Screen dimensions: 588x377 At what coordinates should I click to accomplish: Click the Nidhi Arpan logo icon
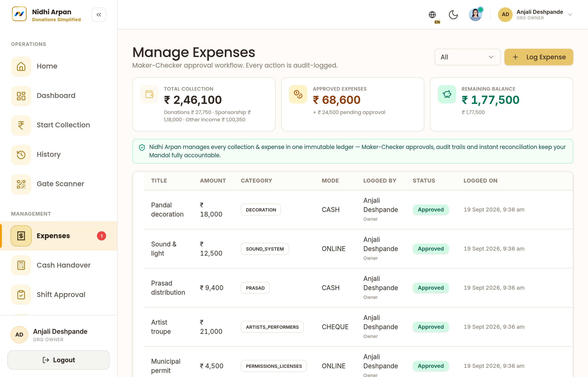point(19,14)
